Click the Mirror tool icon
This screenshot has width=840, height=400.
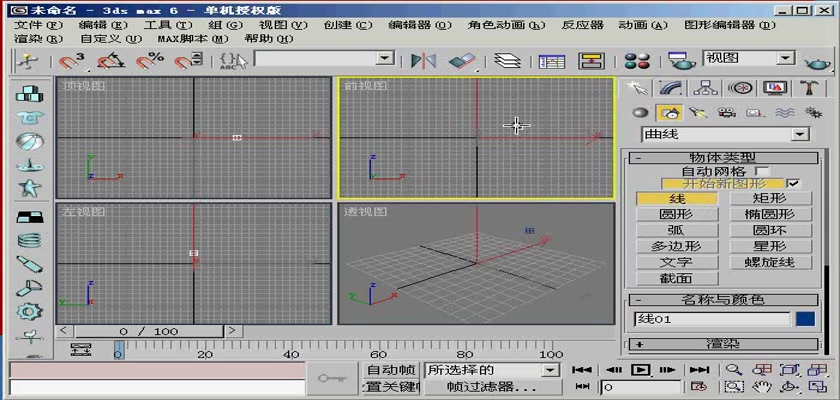(423, 61)
